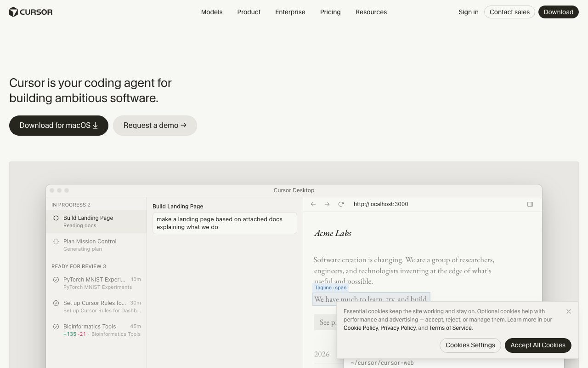Image resolution: width=588 pixels, height=368 pixels.
Task: Click the checkmark icon beside Set up Cursor Rules
Action: (56, 303)
